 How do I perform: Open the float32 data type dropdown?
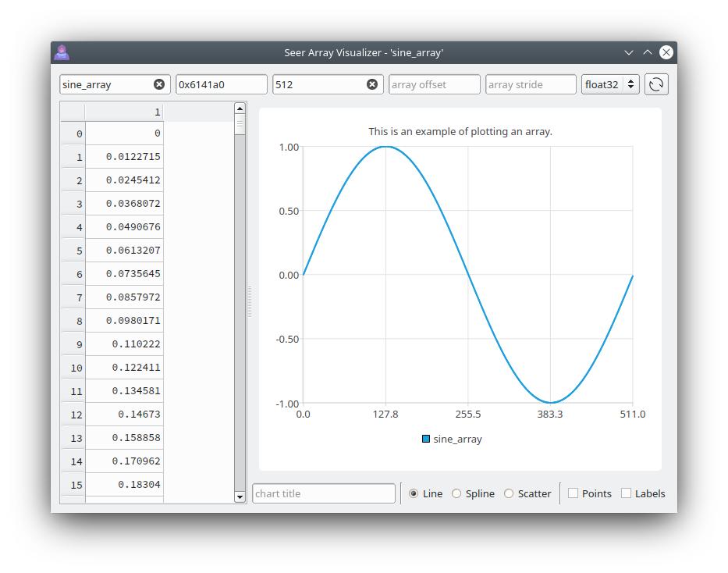610,84
